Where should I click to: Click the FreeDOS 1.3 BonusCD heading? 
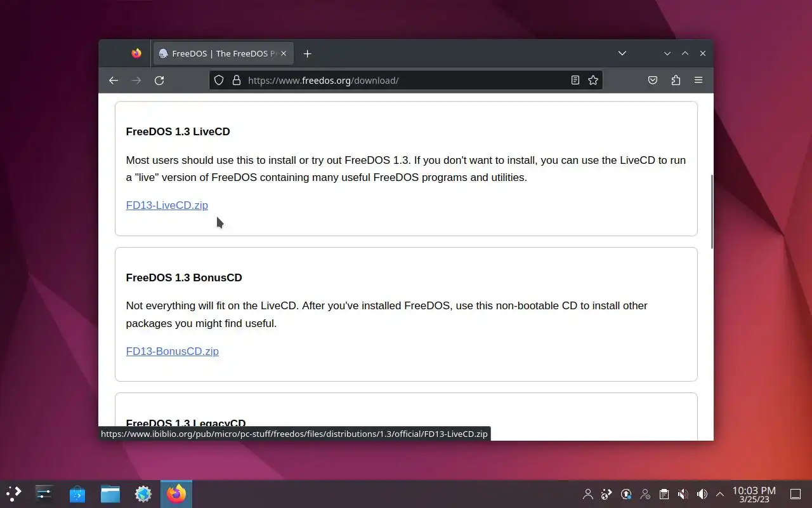(x=184, y=277)
